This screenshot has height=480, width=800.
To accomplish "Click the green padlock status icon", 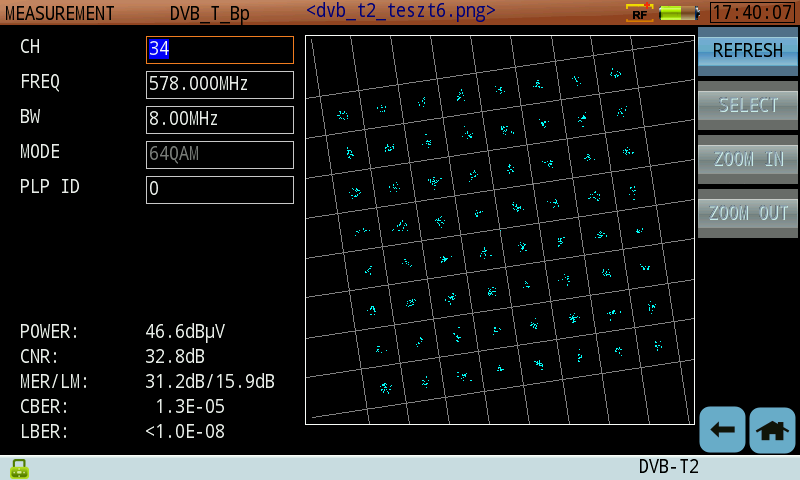I will pyautogui.click(x=19, y=468).
